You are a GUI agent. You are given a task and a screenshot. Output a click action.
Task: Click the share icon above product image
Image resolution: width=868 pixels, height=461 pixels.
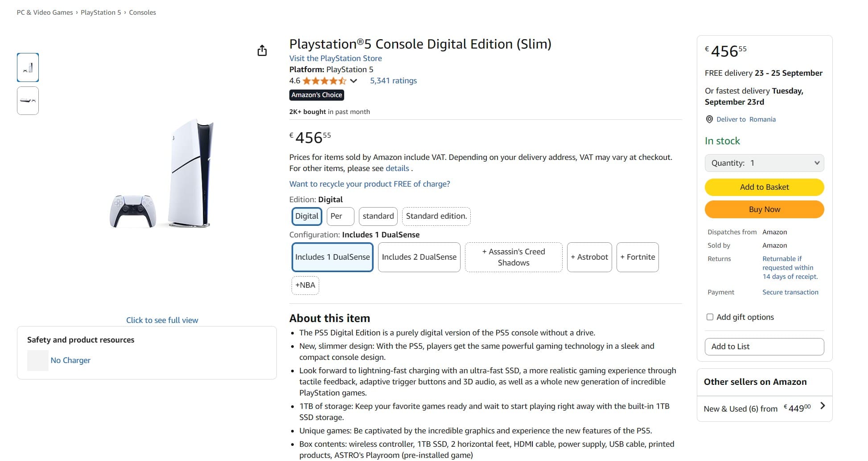click(x=262, y=51)
